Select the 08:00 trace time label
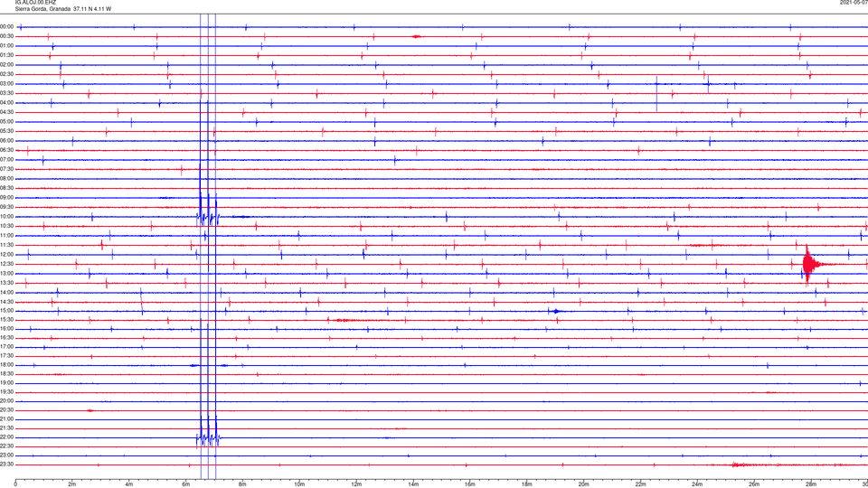The image size is (868, 488). (x=7, y=179)
